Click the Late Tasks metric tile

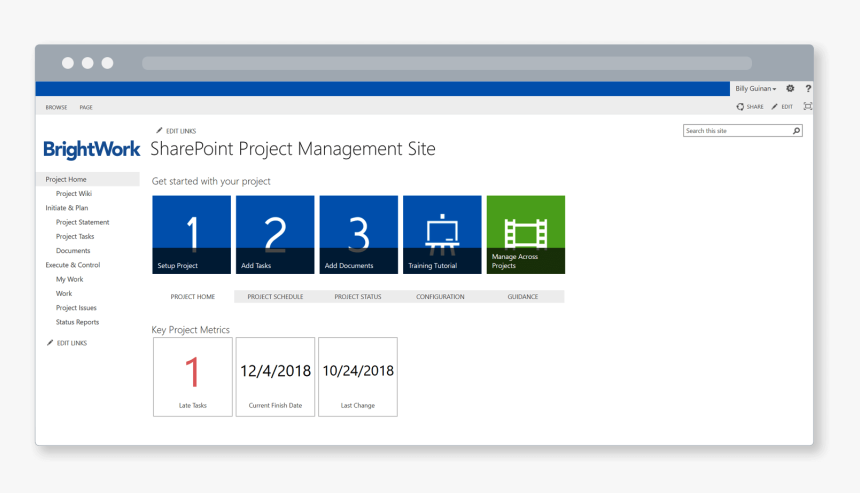pyautogui.click(x=193, y=377)
